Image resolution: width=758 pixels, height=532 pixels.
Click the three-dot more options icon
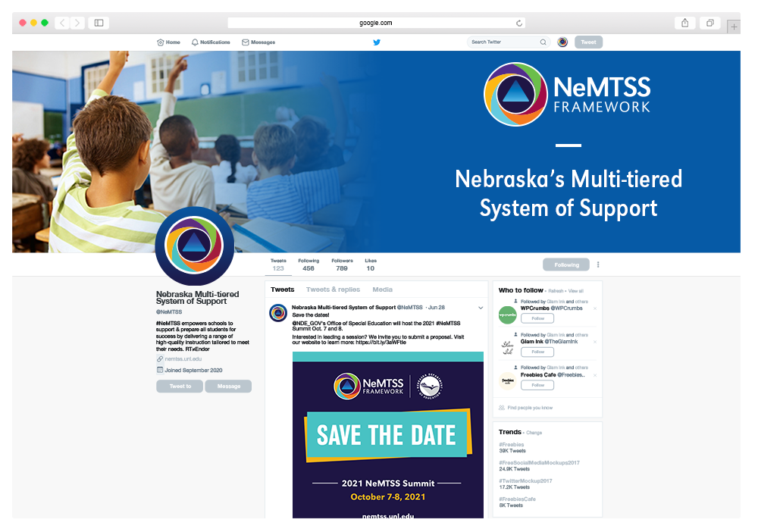[x=598, y=264]
